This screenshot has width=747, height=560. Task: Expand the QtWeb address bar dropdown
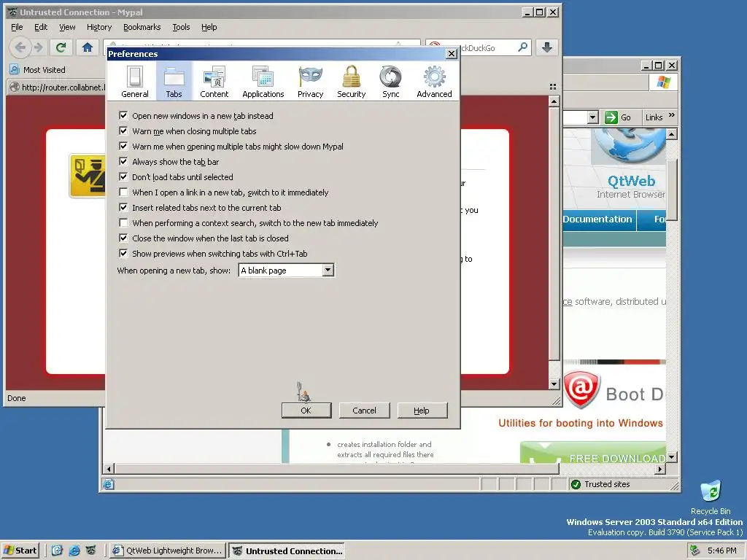[x=592, y=117]
